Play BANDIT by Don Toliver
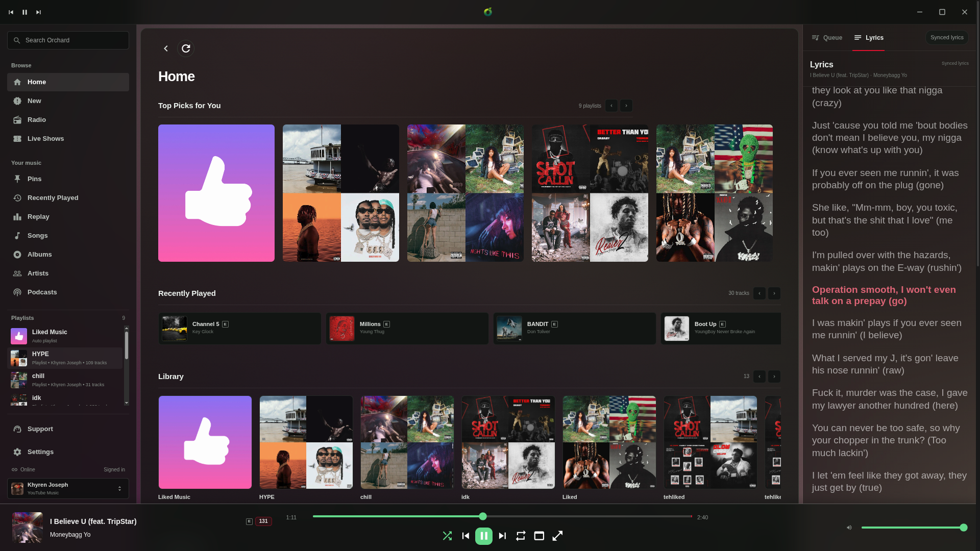The width and height of the screenshot is (980, 551). tap(575, 329)
